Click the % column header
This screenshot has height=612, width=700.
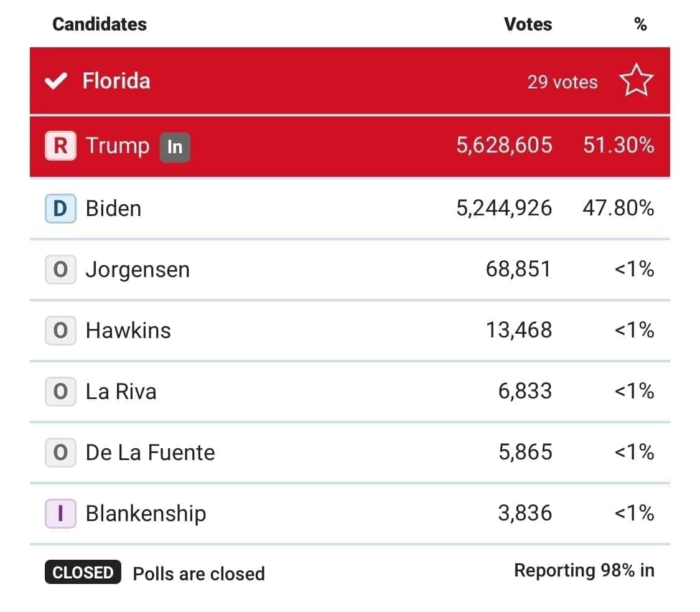click(640, 24)
